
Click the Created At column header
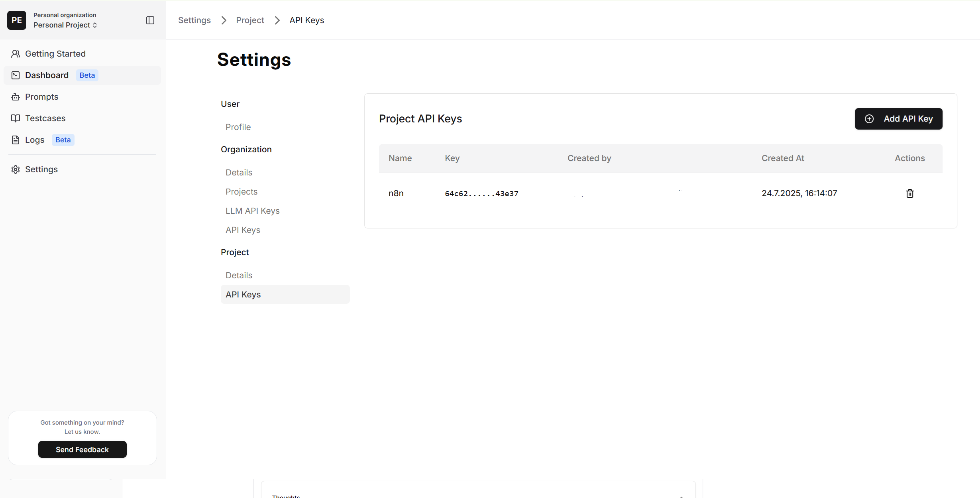click(x=783, y=158)
